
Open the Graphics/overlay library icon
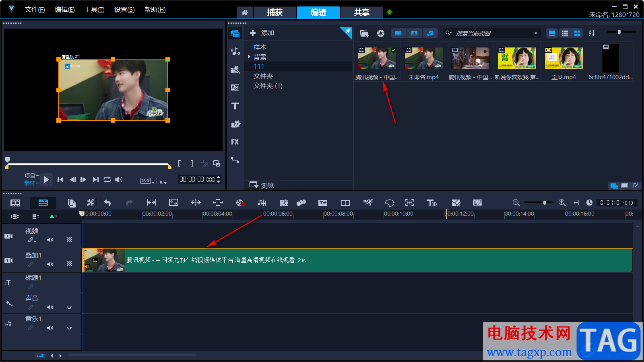(x=235, y=124)
